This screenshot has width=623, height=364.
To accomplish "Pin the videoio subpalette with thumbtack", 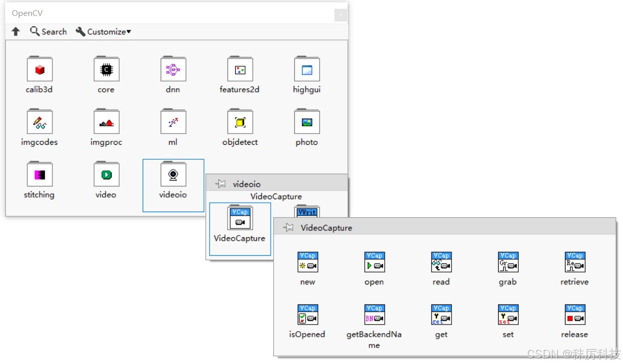I will click(x=220, y=184).
